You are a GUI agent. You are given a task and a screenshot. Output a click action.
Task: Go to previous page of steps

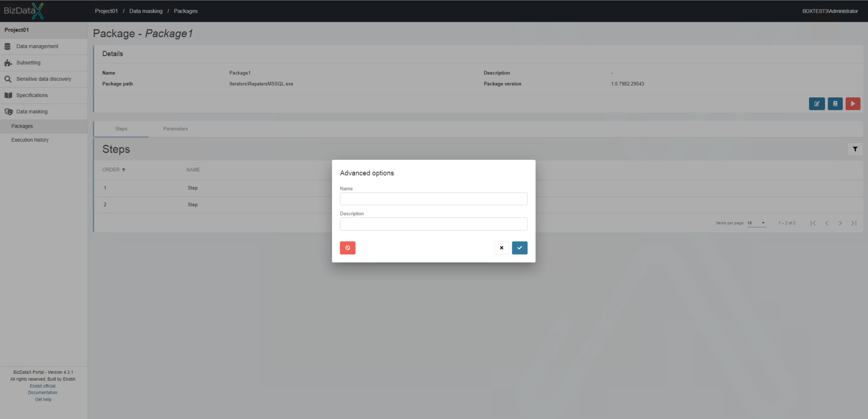click(827, 223)
